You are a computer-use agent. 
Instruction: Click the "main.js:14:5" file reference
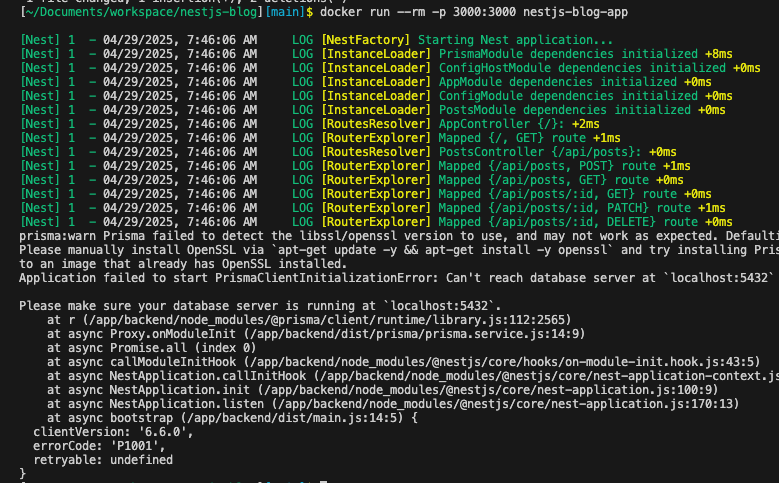(355, 417)
